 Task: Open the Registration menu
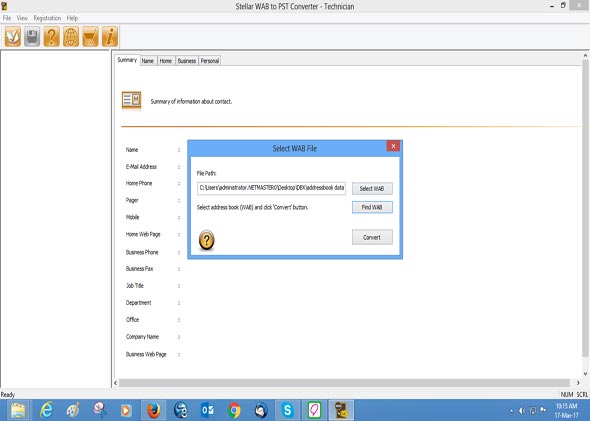[47, 18]
